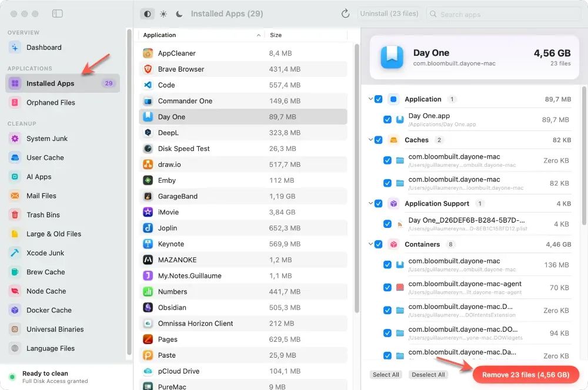Click the MAZANOKE app icon
This screenshot has width=588, height=390.
pos(148,260)
